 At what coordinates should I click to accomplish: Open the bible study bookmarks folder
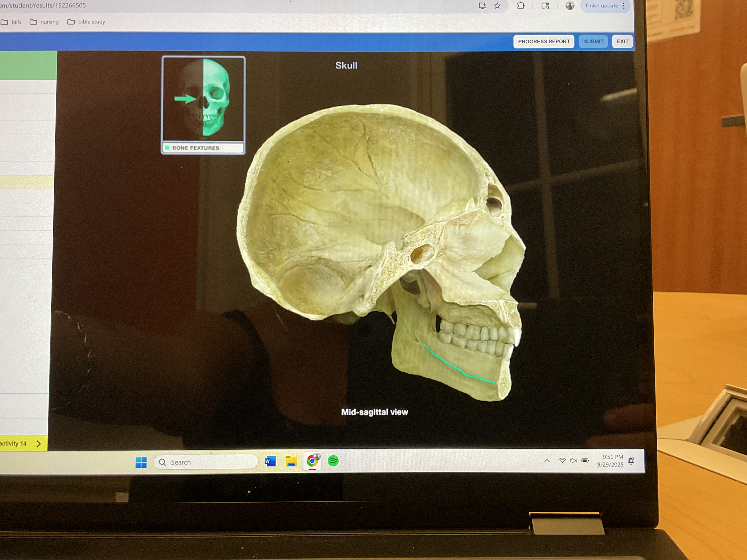point(87,22)
